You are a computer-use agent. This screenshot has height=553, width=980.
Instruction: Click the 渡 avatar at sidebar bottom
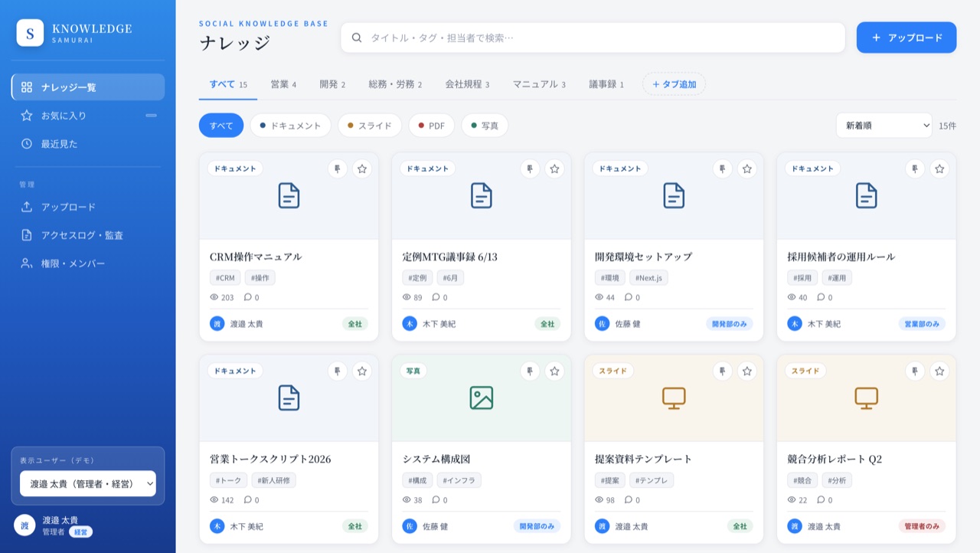[x=24, y=525]
